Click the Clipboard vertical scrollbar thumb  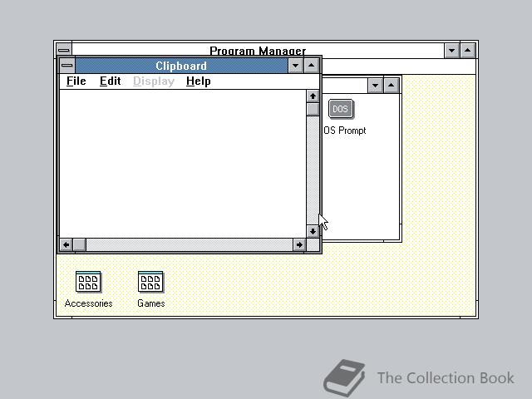[x=313, y=110]
